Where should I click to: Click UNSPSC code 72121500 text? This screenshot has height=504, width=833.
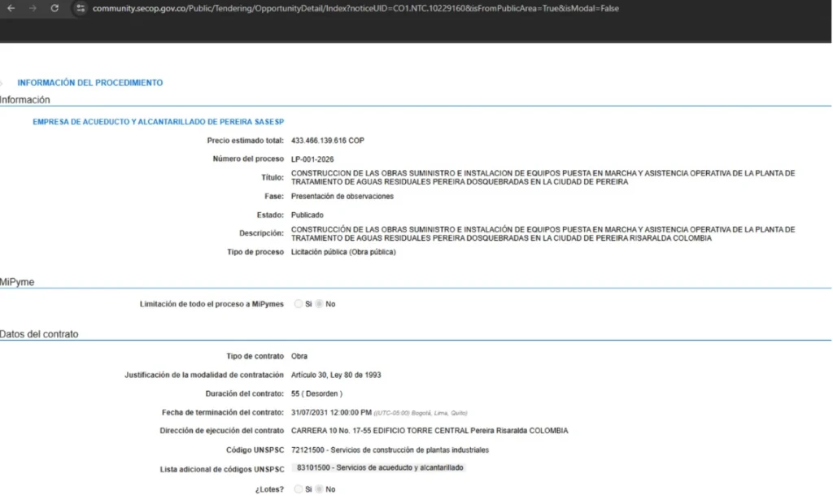pyautogui.click(x=390, y=450)
